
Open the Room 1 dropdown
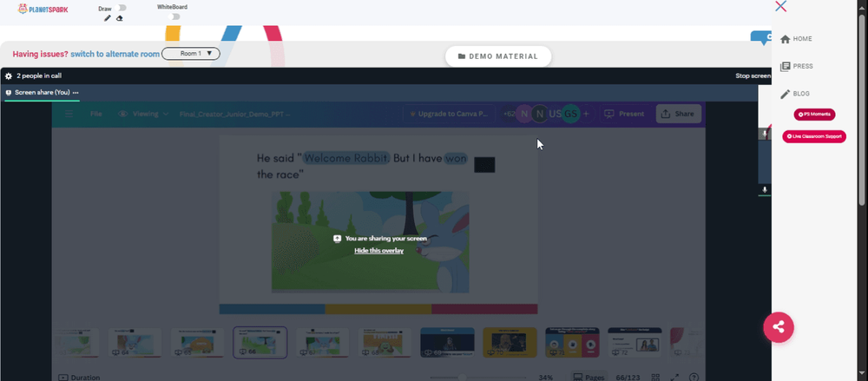coord(191,54)
